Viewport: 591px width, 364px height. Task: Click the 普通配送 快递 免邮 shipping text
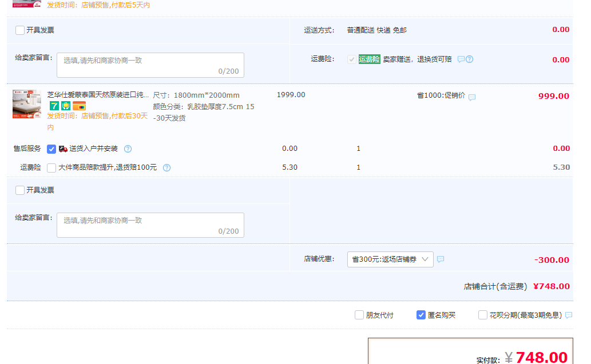[x=376, y=30]
